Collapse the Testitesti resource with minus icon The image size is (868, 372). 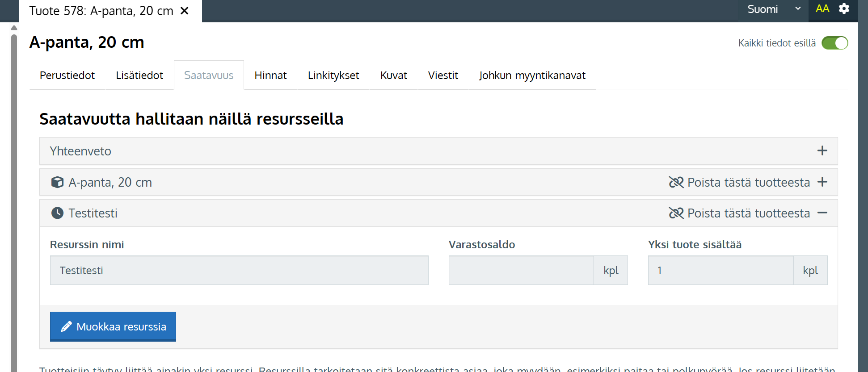click(x=822, y=213)
